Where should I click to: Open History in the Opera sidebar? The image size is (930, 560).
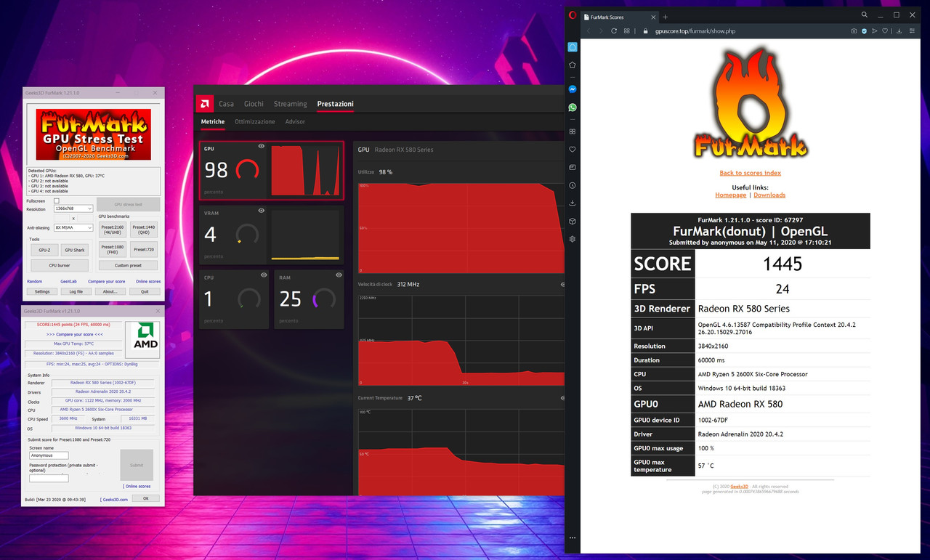573,185
